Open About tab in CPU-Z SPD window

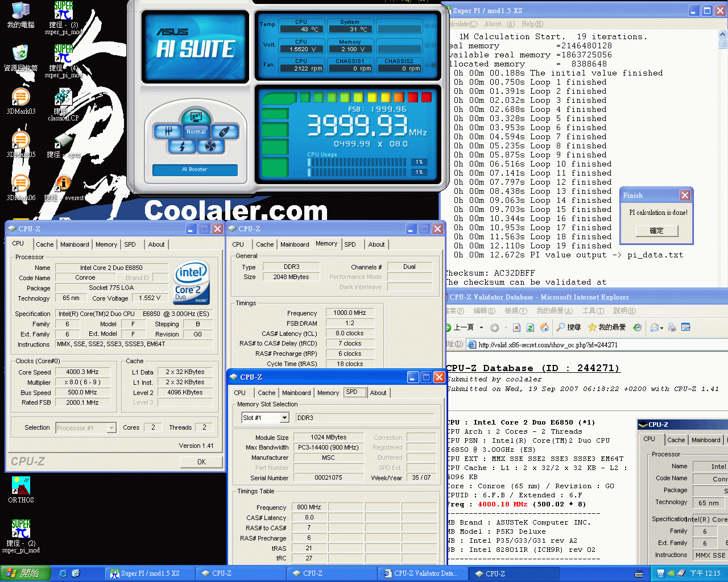tap(378, 393)
